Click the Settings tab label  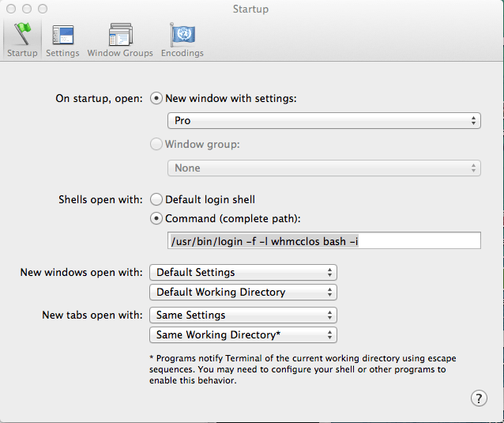point(62,54)
